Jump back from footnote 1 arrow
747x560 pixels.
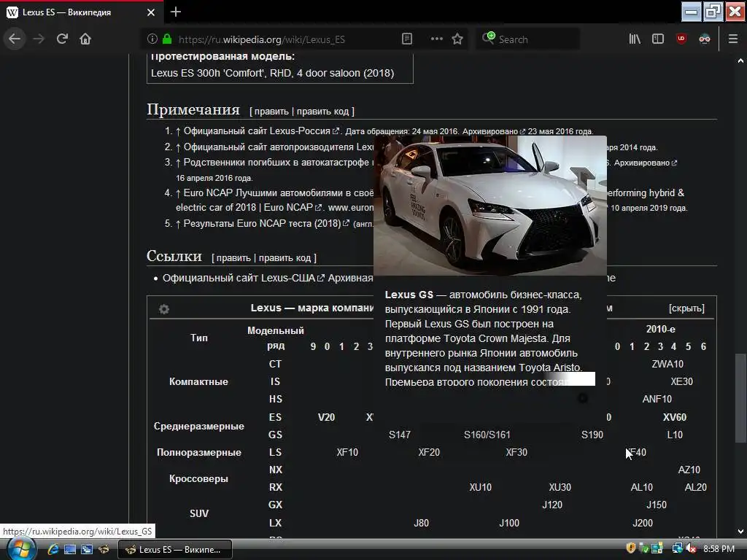178,131
